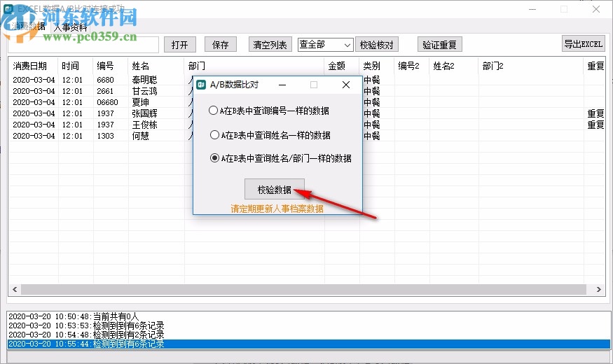
Task: Minimize the A/B数据比对 dialog
Action: [x=282, y=85]
